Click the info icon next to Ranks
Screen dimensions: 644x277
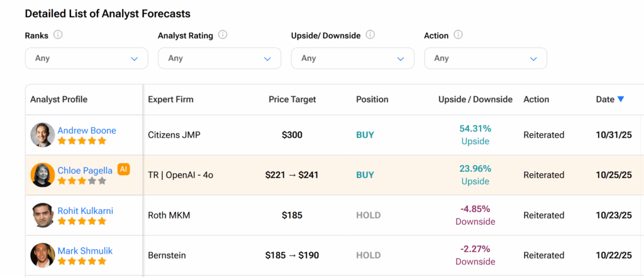(58, 35)
